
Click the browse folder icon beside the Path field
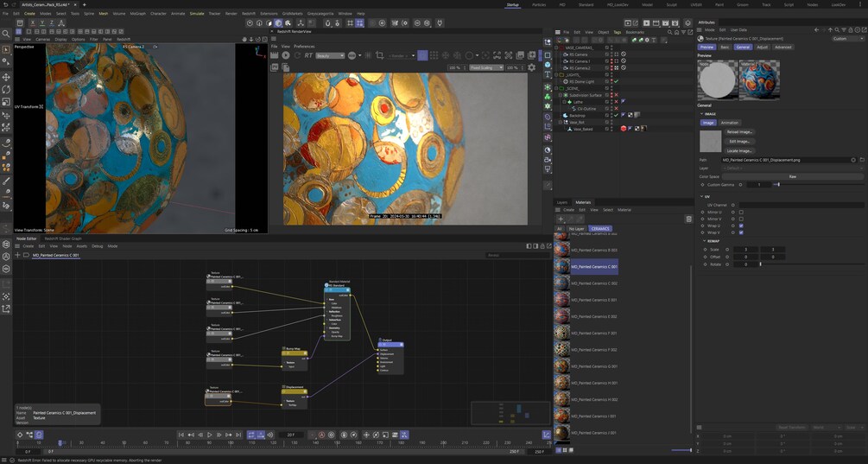pyautogui.click(x=861, y=160)
